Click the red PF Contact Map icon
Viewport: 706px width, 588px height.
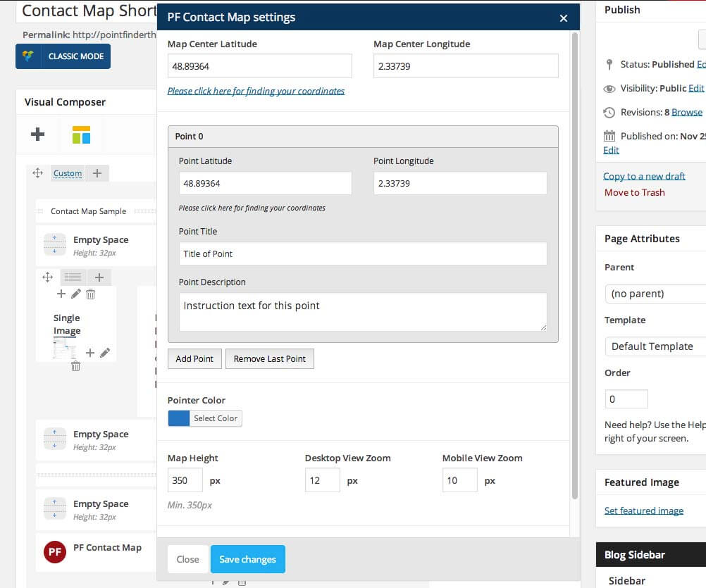(x=54, y=551)
